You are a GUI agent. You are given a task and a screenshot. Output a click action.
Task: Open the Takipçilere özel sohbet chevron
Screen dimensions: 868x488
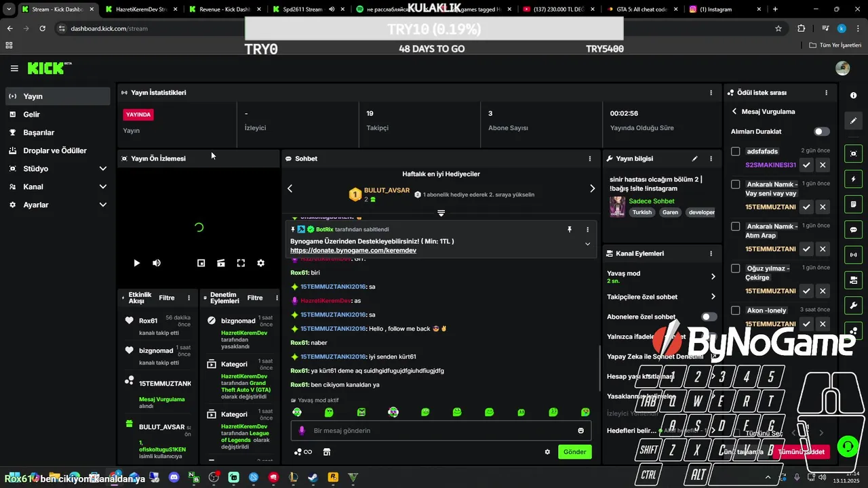tap(713, 296)
